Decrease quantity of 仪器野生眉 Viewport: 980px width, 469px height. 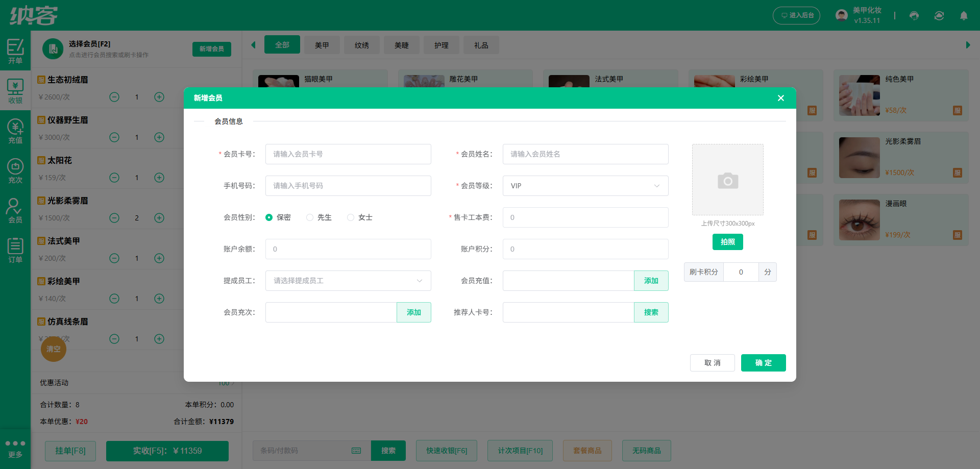coord(114,137)
